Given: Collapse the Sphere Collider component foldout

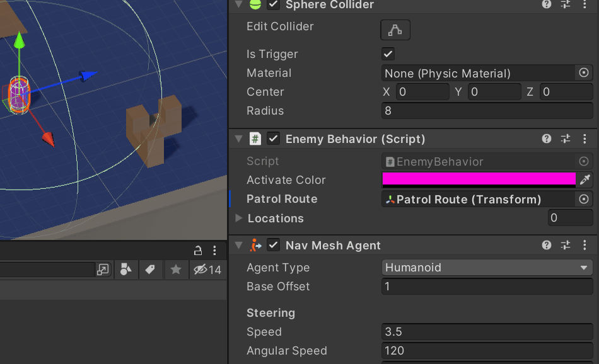Looking at the screenshot, I should (239, 4).
